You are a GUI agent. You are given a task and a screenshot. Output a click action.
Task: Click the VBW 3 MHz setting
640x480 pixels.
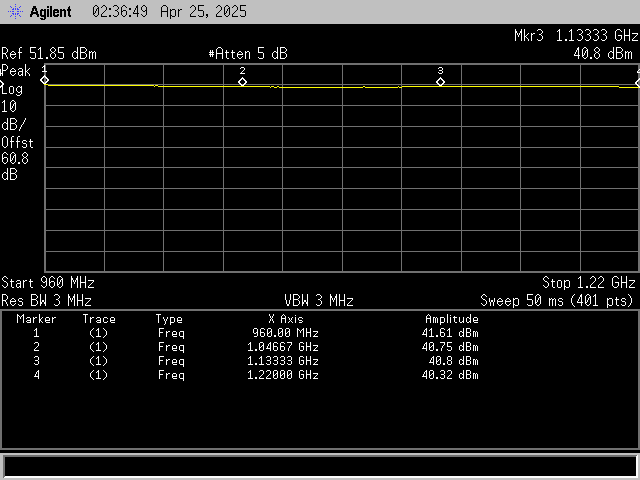coord(318,300)
